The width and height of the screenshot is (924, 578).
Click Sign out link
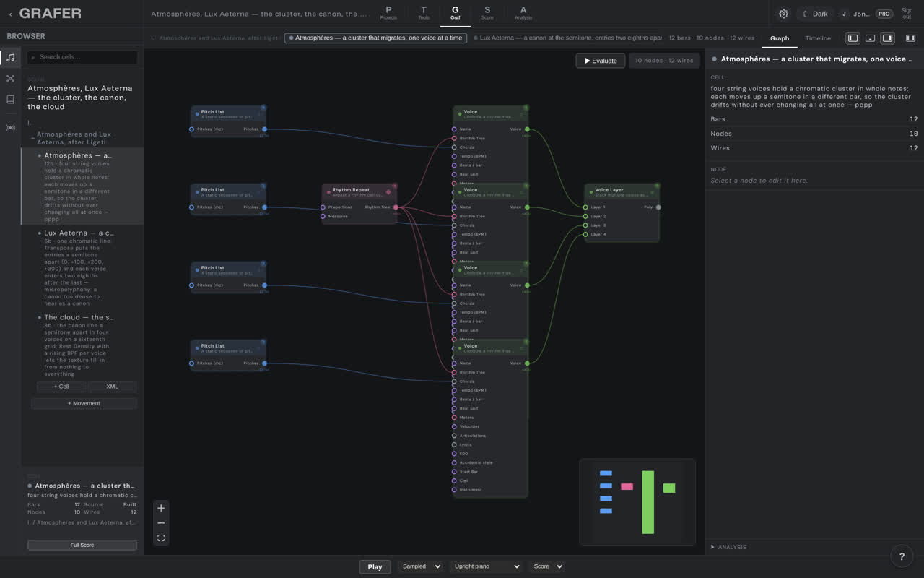[907, 14]
